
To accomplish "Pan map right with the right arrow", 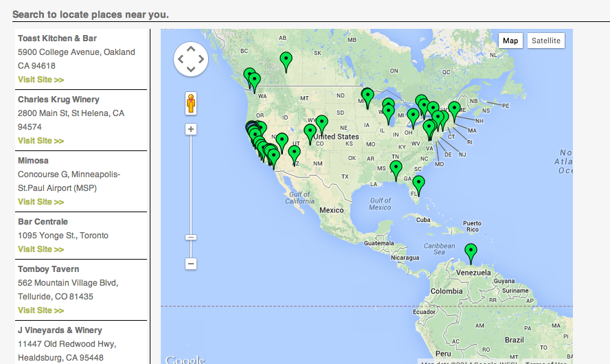I will [201, 58].
